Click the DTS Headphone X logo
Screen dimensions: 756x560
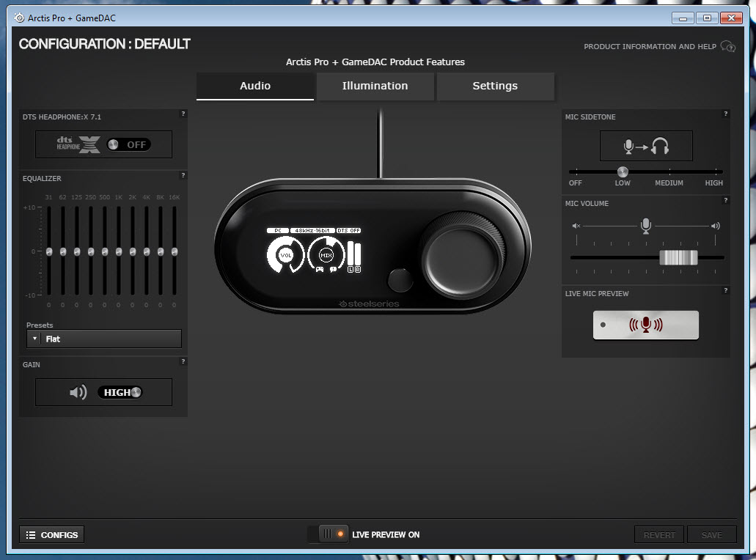78,144
